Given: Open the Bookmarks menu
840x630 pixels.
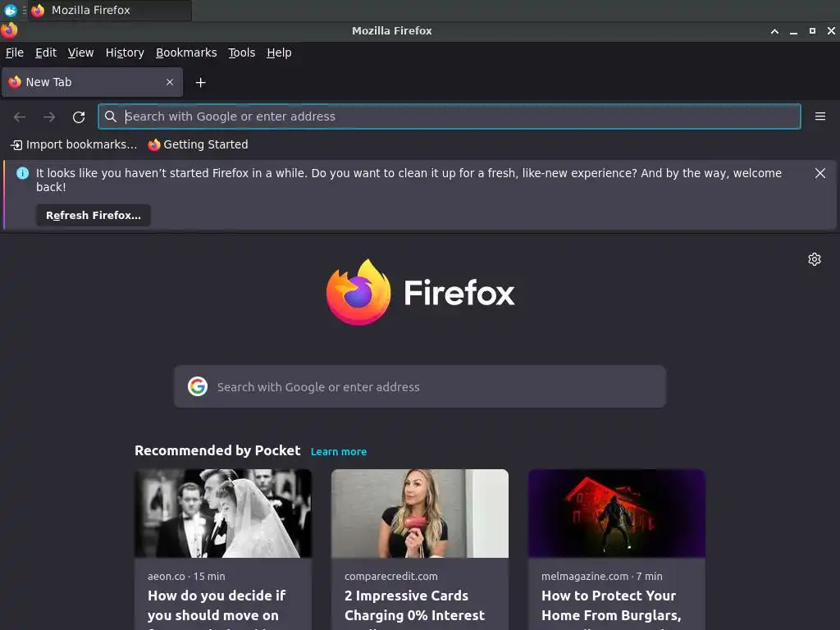Looking at the screenshot, I should coord(186,52).
